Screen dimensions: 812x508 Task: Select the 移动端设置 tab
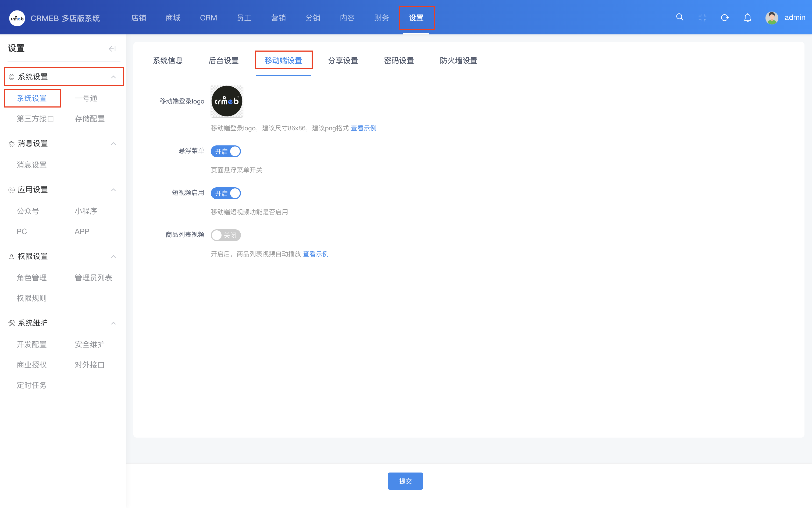283,60
